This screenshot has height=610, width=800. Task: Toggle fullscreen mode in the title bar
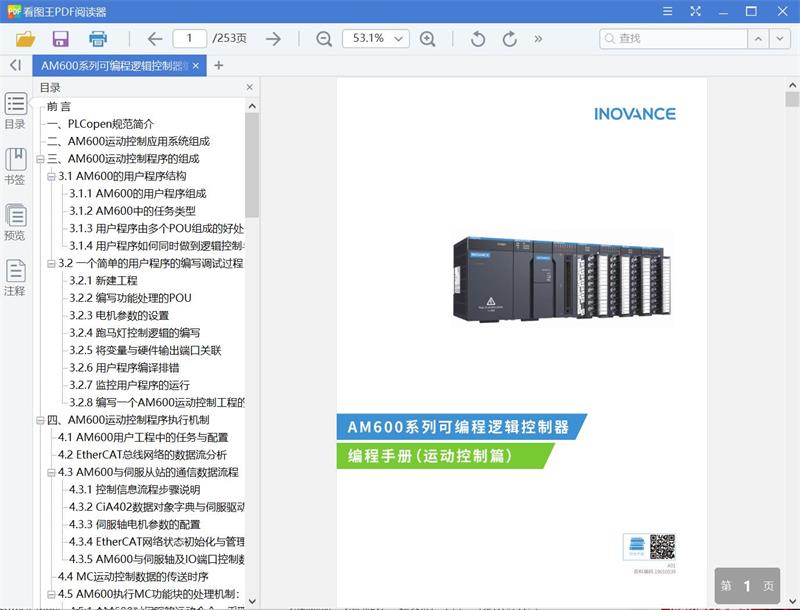pos(695,11)
